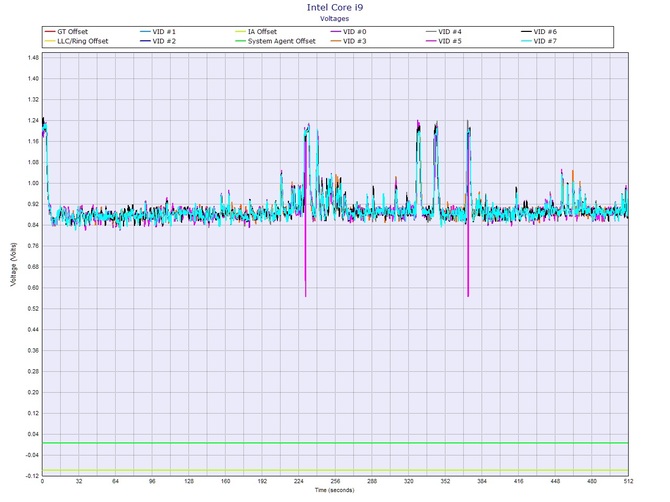The image size is (670, 502).
Task: Click the 224 seconds time axis label
Action: 299,481
